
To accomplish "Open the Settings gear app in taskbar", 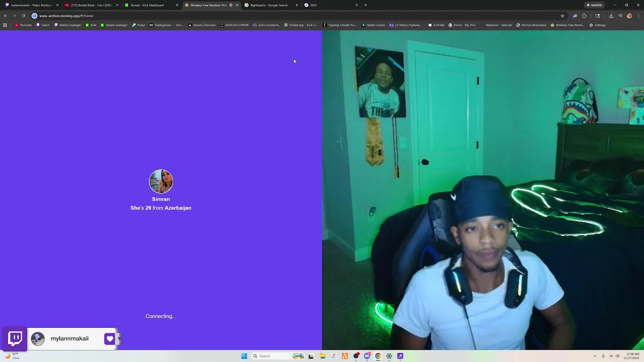I will tap(389, 356).
